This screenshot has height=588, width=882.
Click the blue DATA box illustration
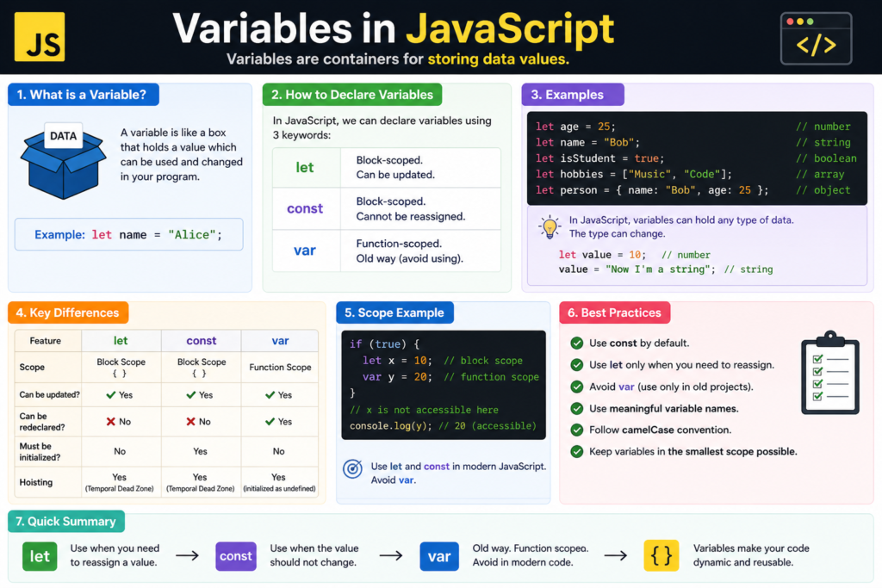pos(63,160)
